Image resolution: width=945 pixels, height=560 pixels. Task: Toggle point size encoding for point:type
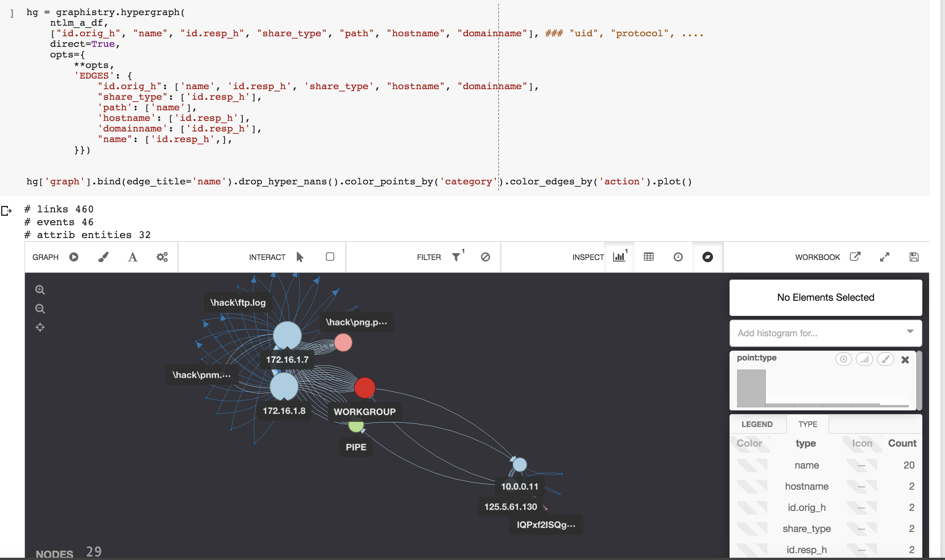pos(843,359)
